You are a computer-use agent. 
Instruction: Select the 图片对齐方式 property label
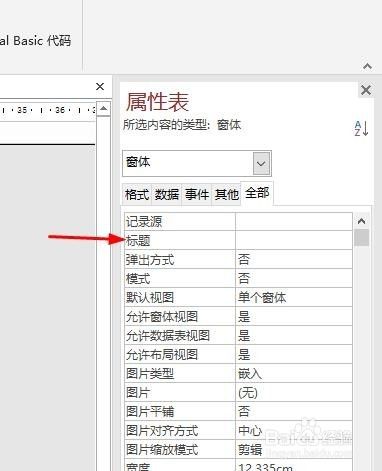pyautogui.click(x=180, y=430)
